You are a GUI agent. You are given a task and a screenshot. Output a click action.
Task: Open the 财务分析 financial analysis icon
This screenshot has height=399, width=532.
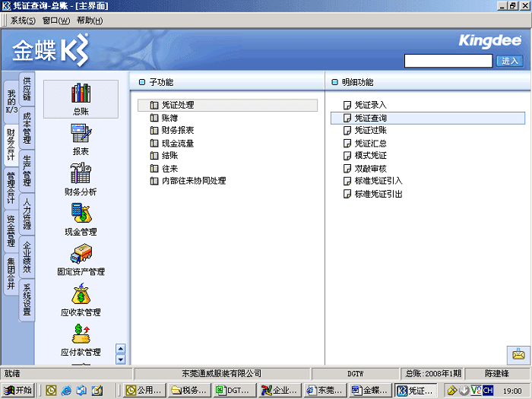point(81,179)
